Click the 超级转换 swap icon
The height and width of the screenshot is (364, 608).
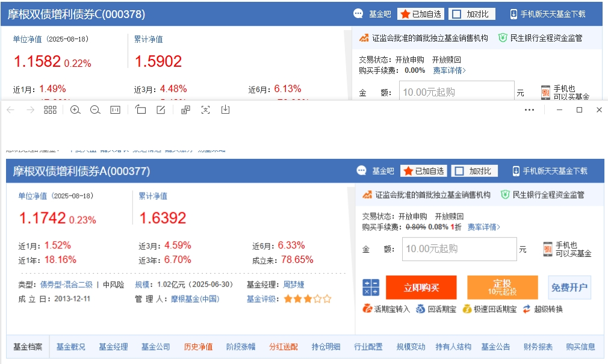(x=526, y=309)
